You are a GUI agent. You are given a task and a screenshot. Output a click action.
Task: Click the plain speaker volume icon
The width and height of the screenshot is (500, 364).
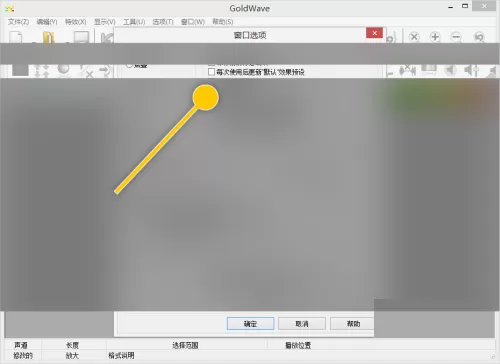click(x=450, y=70)
